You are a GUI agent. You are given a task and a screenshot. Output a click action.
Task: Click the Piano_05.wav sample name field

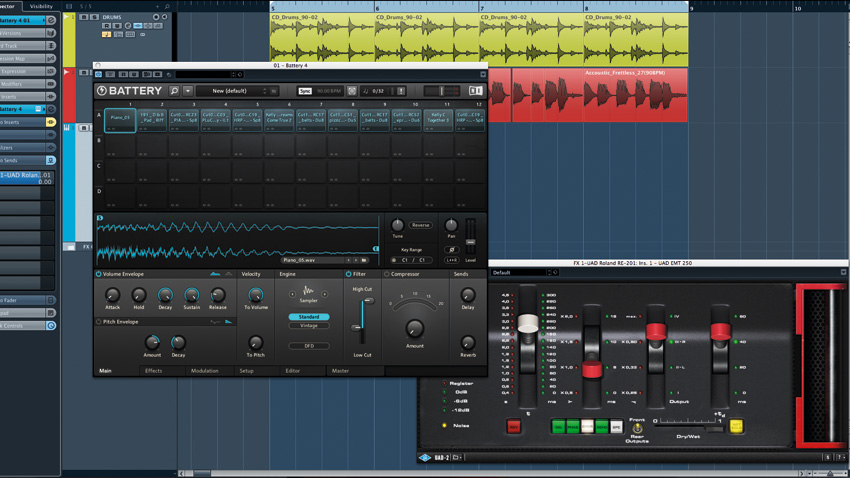pos(313,260)
